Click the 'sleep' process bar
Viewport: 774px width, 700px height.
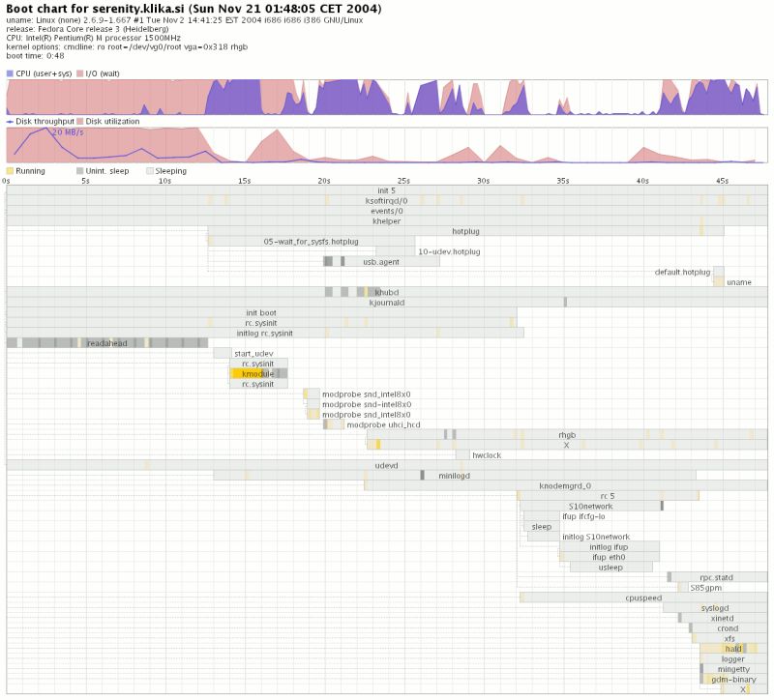click(x=542, y=527)
